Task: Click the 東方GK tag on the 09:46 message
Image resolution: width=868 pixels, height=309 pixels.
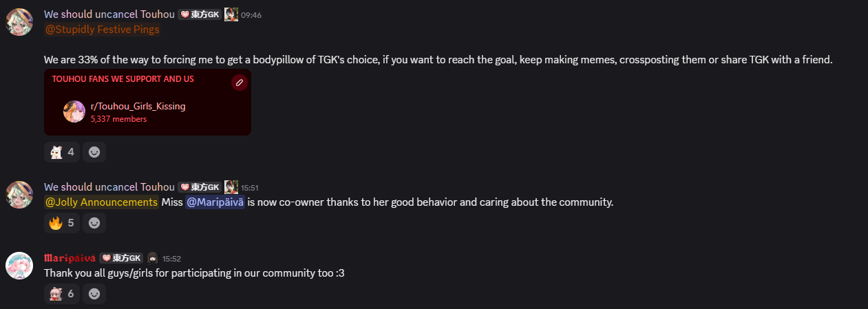Action: [200, 14]
